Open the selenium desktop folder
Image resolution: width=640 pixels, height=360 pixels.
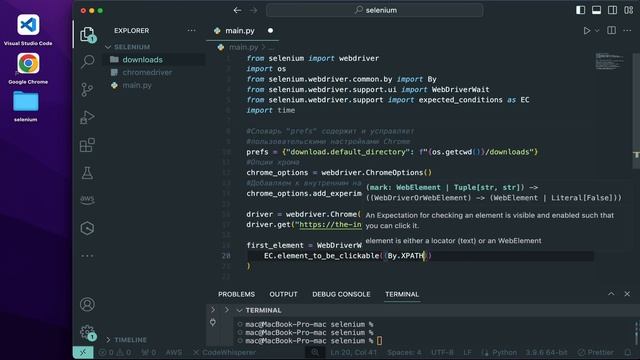point(26,106)
